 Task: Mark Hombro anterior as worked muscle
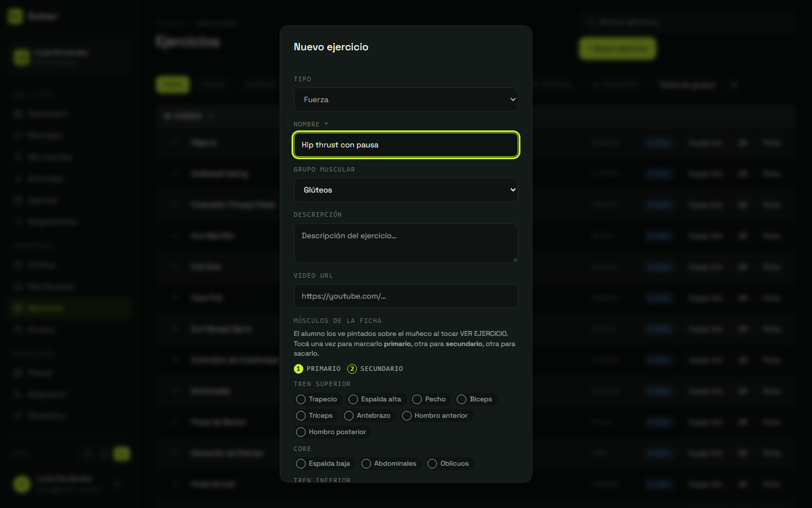click(x=435, y=415)
